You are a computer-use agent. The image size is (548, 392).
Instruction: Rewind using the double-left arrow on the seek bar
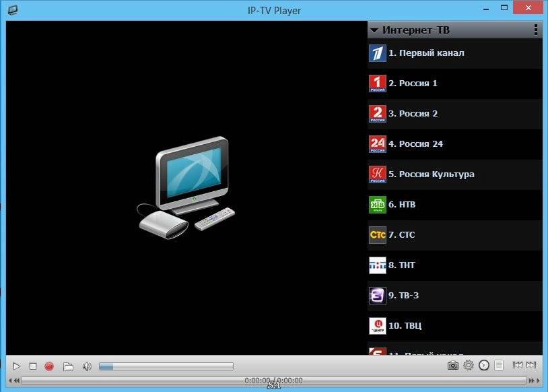tap(16, 381)
